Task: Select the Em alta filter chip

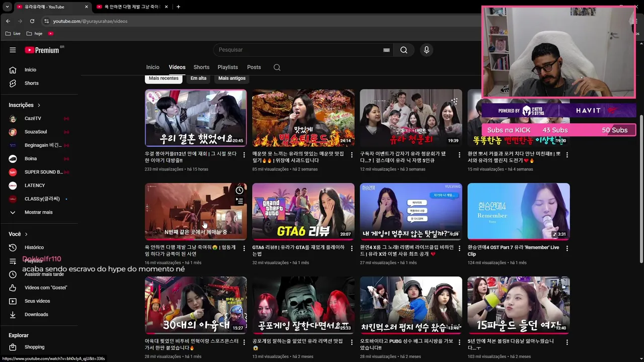Action: [x=198, y=78]
